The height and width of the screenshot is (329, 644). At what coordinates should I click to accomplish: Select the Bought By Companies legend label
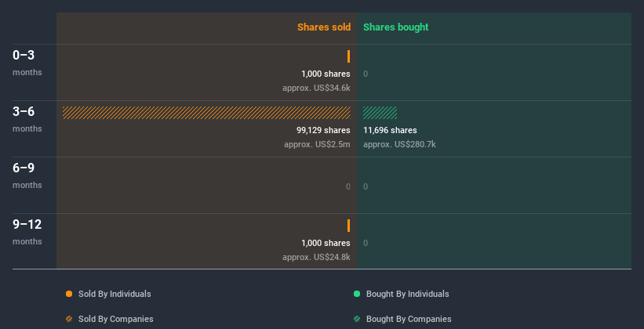(409, 319)
